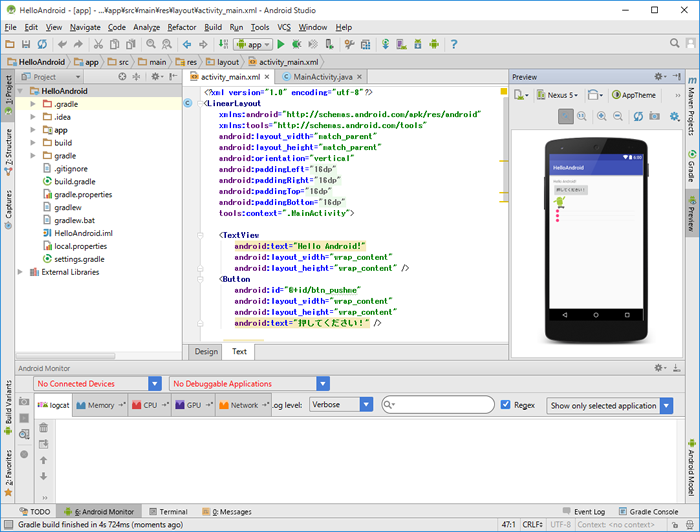
Task: Open the No Connected Devices dropdown
Action: (x=97, y=383)
